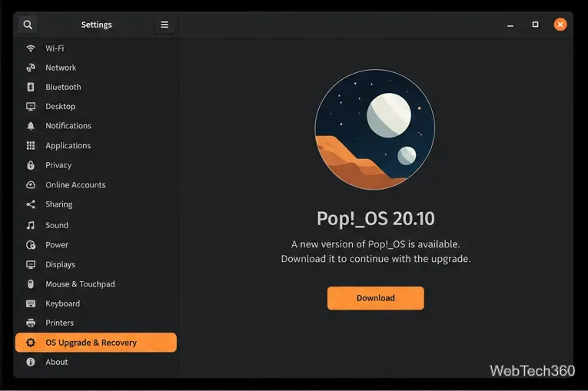The width and height of the screenshot is (588, 391).
Task: Open Wi-Fi settings
Action: [x=96, y=48]
